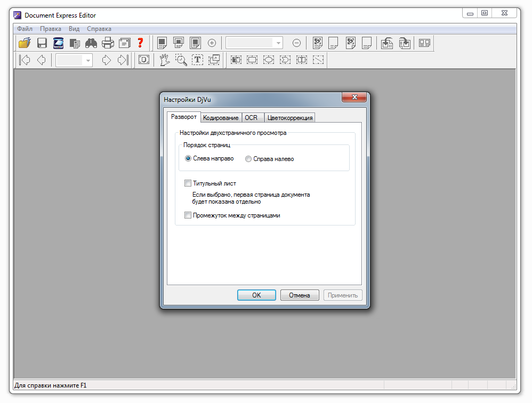Image resolution: width=532 pixels, height=403 pixels.
Task: Switch to the Кодирование tab
Action: [221, 118]
